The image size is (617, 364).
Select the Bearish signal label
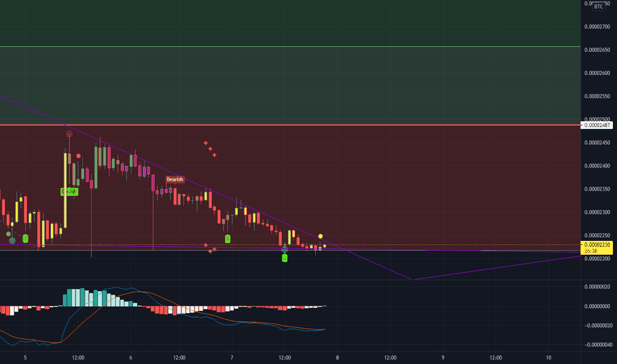coord(175,179)
